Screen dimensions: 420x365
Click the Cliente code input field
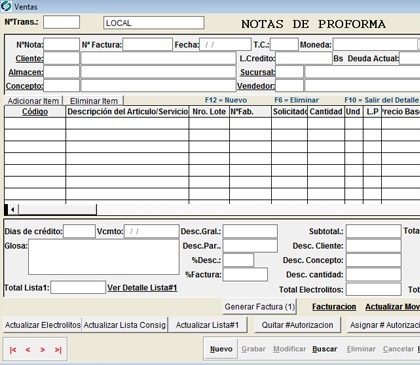click(x=62, y=58)
